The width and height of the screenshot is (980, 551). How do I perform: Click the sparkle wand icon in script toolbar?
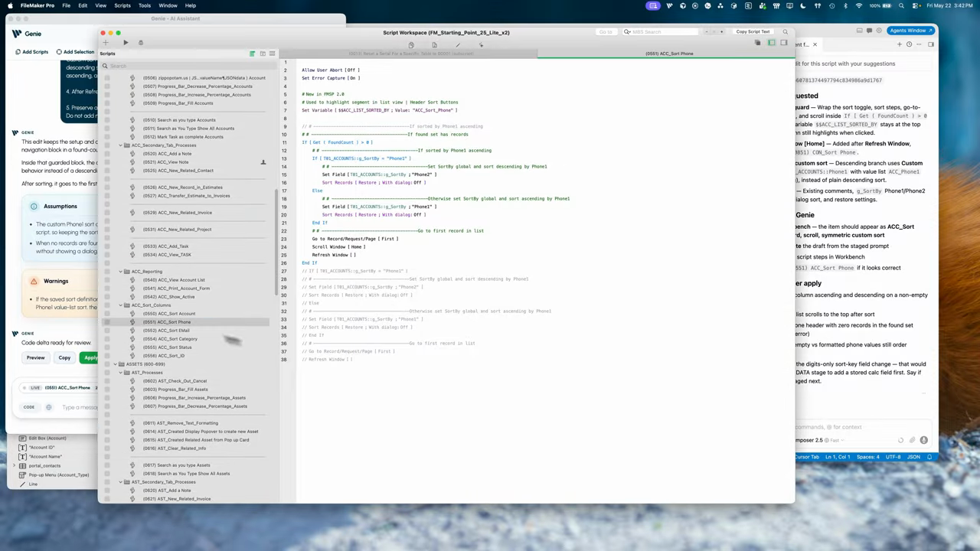pyautogui.click(x=481, y=44)
